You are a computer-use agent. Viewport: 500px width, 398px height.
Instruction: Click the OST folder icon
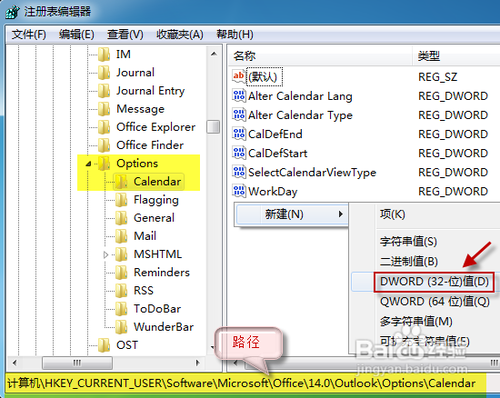coord(104,345)
